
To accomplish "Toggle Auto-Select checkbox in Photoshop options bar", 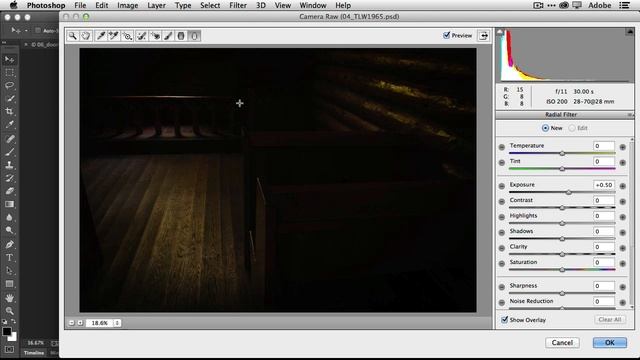I will pyautogui.click(x=38, y=31).
